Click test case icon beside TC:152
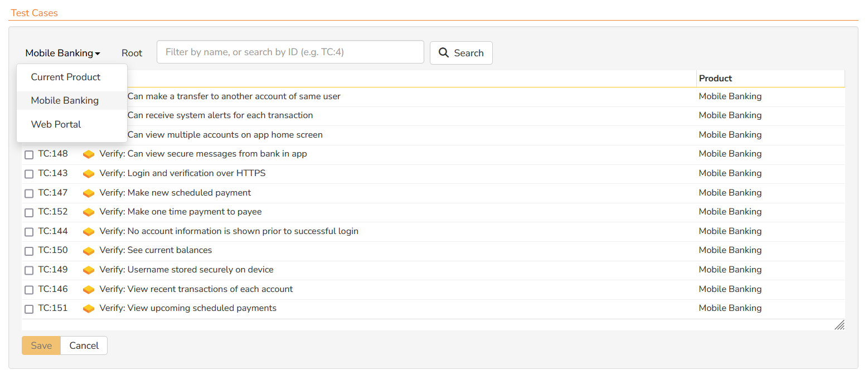 point(88,212)
